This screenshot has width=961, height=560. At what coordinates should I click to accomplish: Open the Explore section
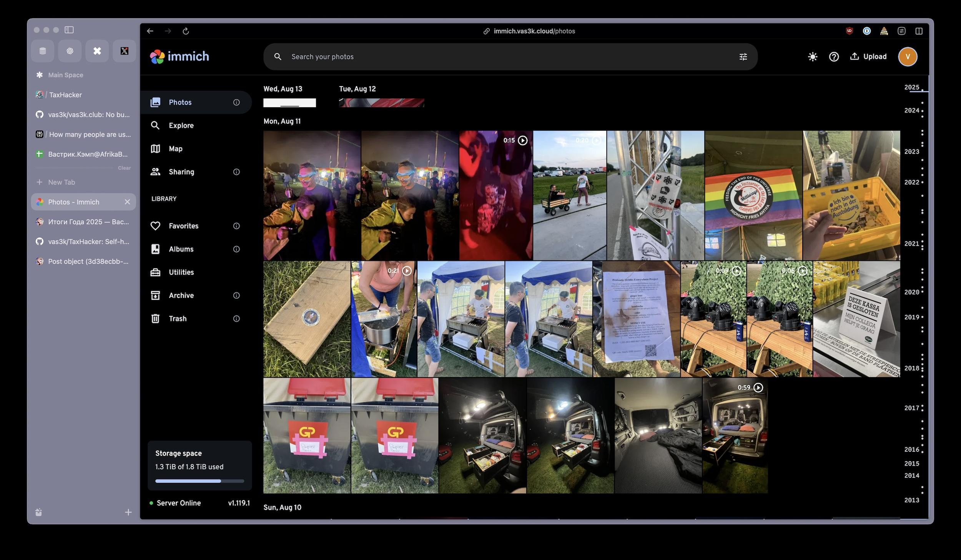[x=181, y=125]
